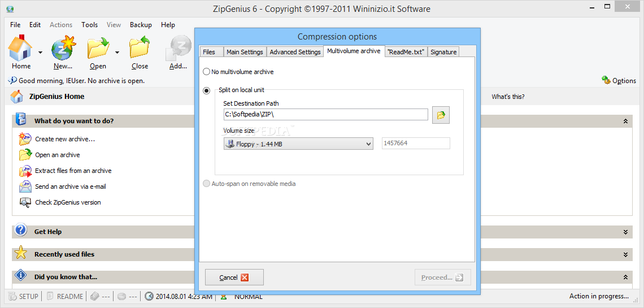The width and height of the screenshot is (644, 308).
Task: Click the ZipGenius Home house icon
Action: [17, 97]
